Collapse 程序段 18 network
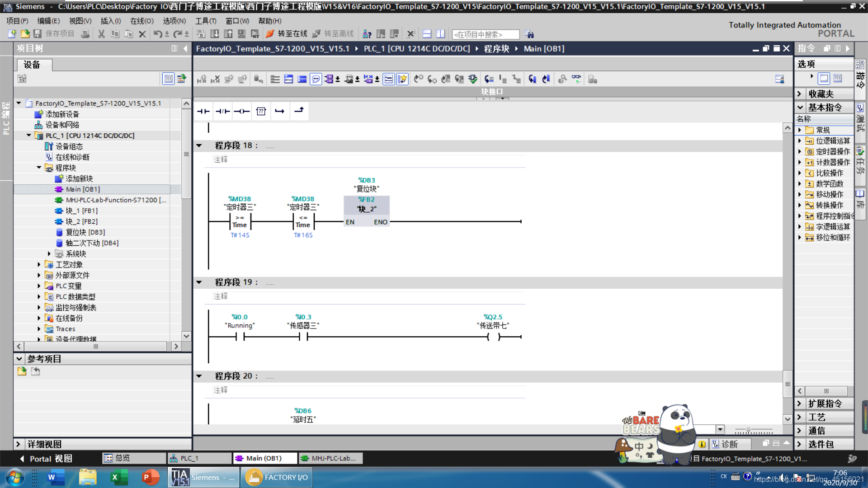 coord(199,145)
